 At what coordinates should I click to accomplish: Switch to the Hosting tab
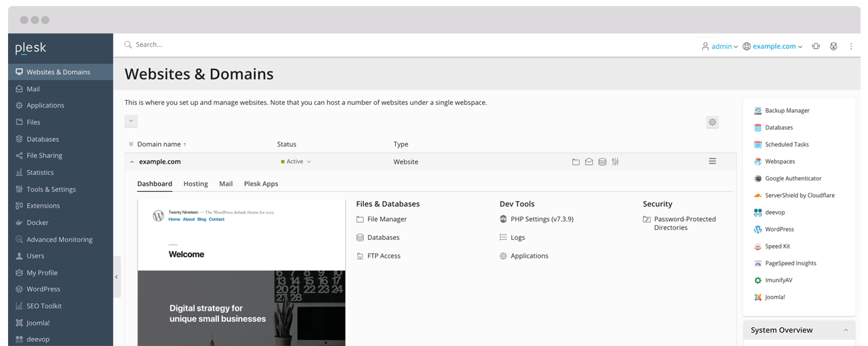click(x=196, y=184)
